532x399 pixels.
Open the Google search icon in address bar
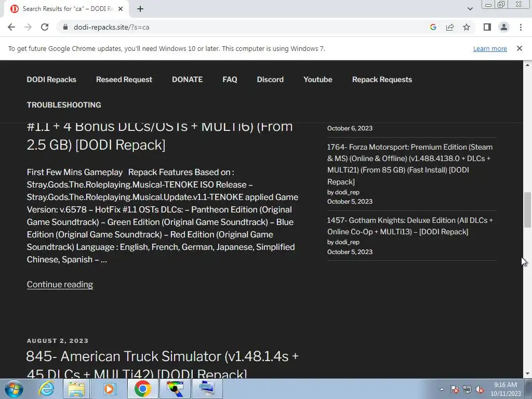433,27
